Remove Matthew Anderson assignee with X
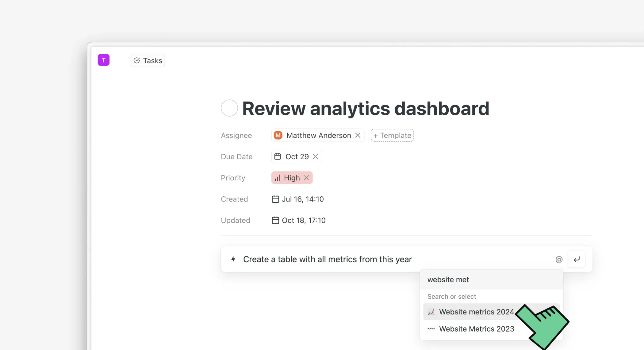Viewport: 644px width, 350px height. pos(358,135)
